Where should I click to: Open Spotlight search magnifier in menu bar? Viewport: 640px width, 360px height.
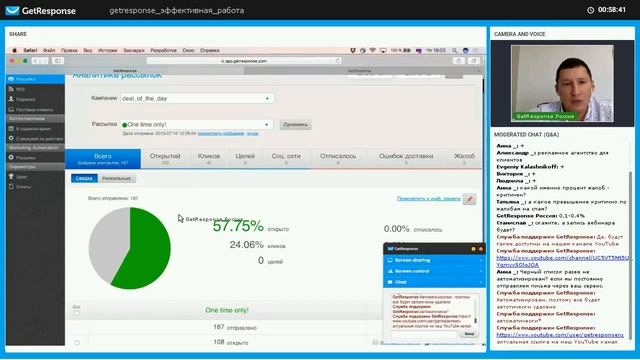pos(454,50)
